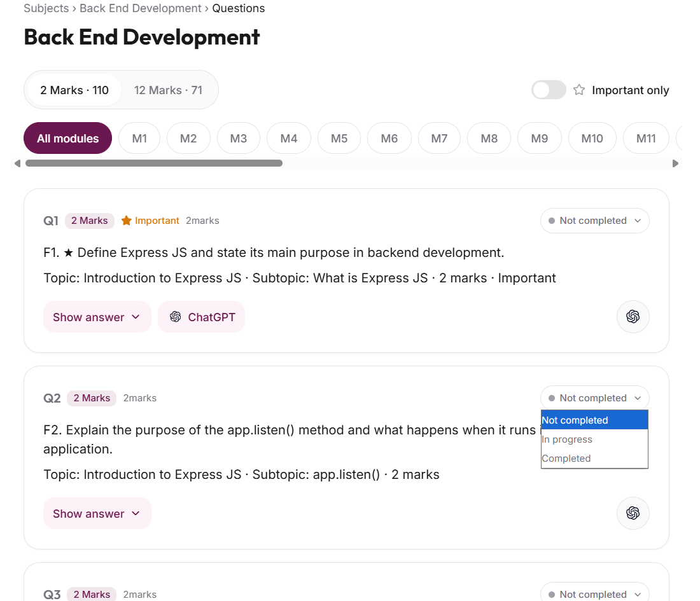Screen dimensions: 700x601
Task: Click the Q3 2 Marks badge
Action: pos(92,594)
